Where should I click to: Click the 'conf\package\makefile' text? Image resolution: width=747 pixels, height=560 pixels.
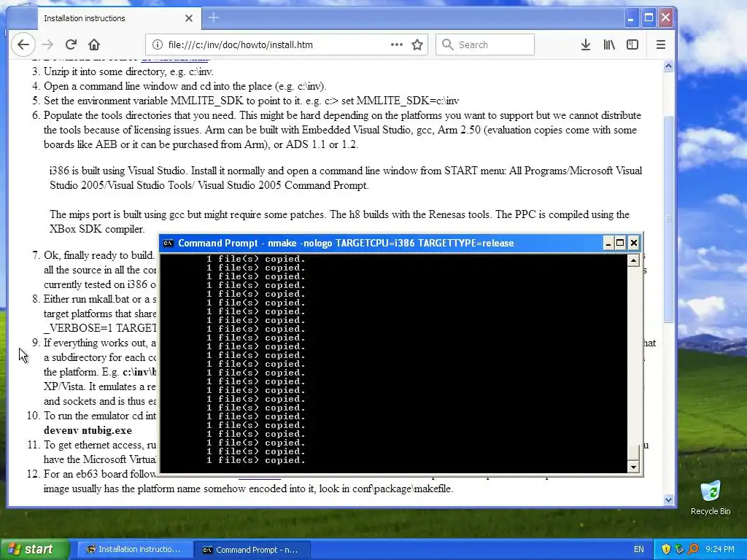click(402, 489)
